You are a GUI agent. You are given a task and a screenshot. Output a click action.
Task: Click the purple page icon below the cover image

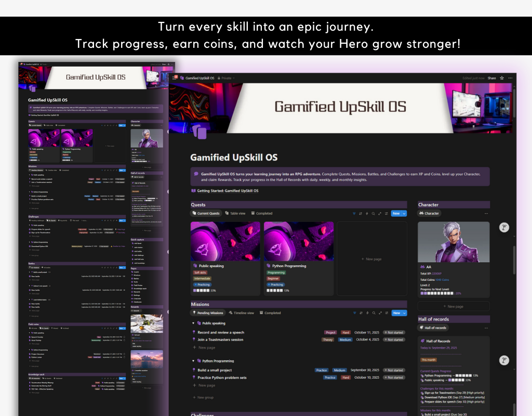click(x=200, y=132)
